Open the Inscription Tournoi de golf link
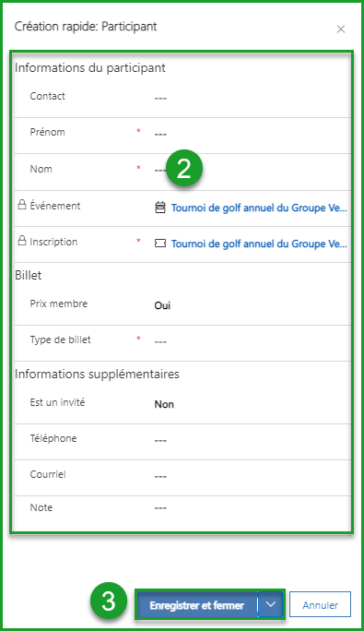The image size is (364, 631). point(259,244)
